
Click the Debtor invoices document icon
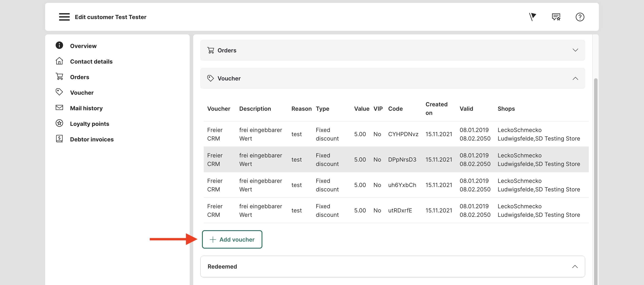pos(59,139)
